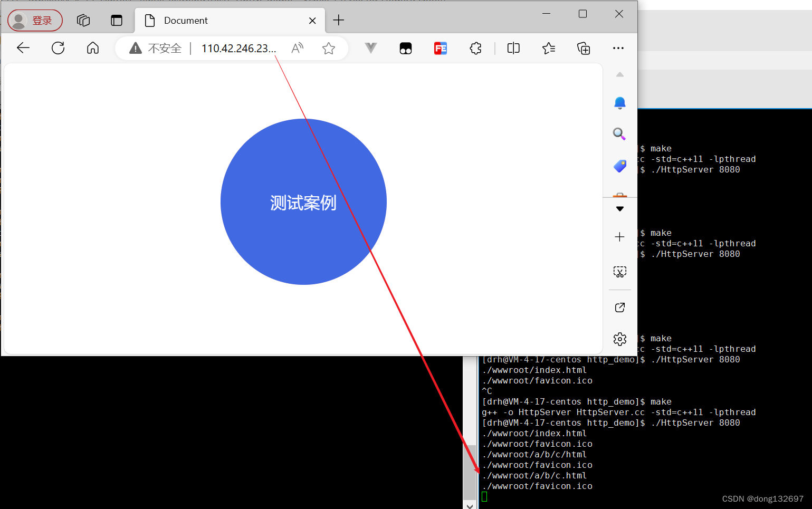Screen dimensions: 812x509
Task: Click the terminal scrollbar down arrow
Action: (x=470, y=505)
